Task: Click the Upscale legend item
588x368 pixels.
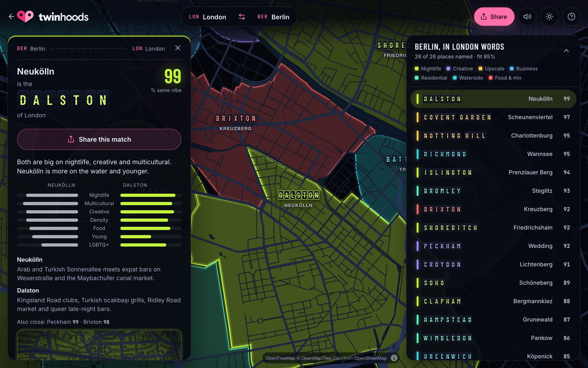Action: pos(491,69)
